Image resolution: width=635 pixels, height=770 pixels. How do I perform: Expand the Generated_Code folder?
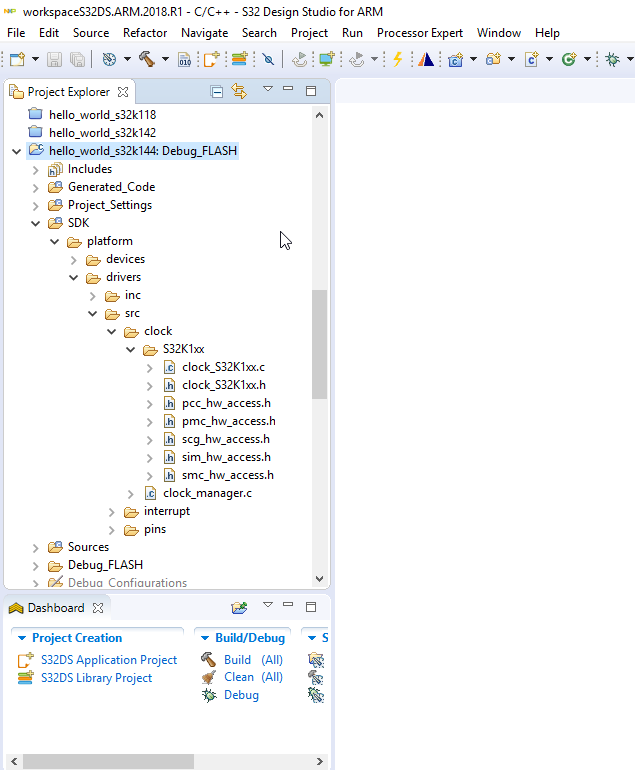click(x=35, y=188)
